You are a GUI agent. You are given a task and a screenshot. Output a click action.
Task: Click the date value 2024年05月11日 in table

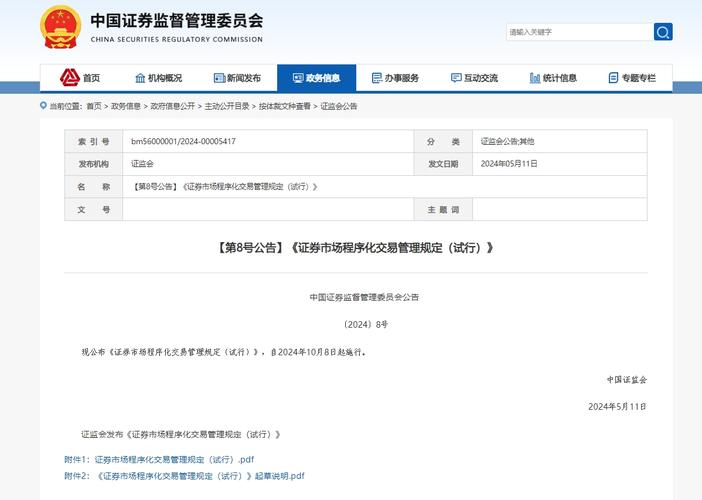point(509,164)
